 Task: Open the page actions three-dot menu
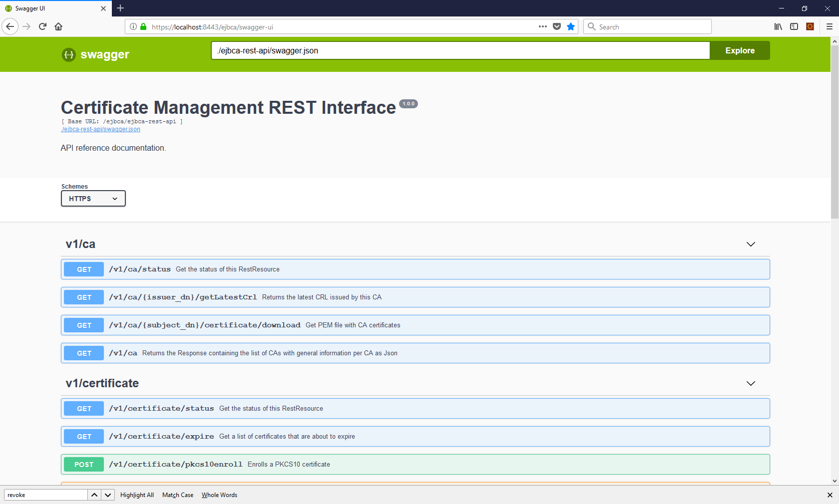543,26
